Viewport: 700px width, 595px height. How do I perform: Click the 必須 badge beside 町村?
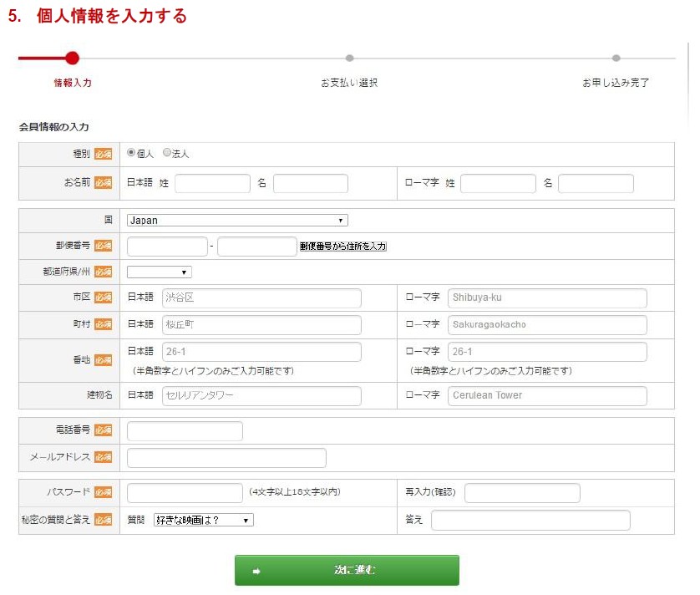click(103, 324)
